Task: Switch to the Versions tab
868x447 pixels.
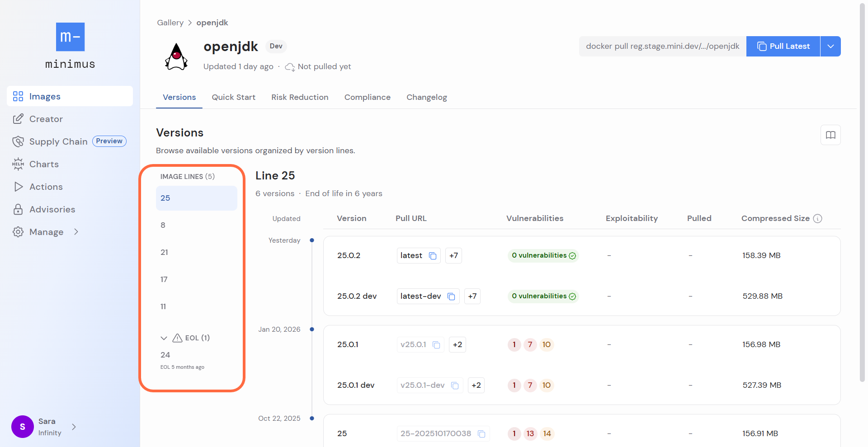Action: (179, 97)
